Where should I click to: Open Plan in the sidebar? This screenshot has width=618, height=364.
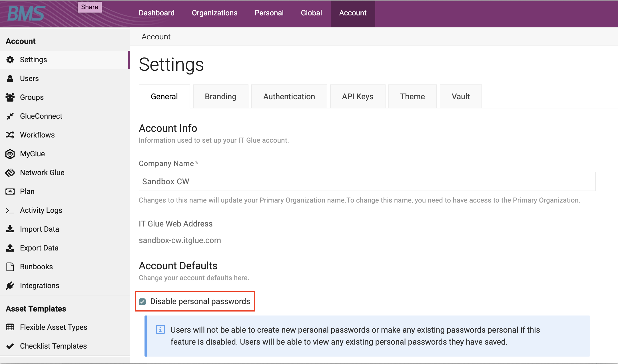[65, 191]
